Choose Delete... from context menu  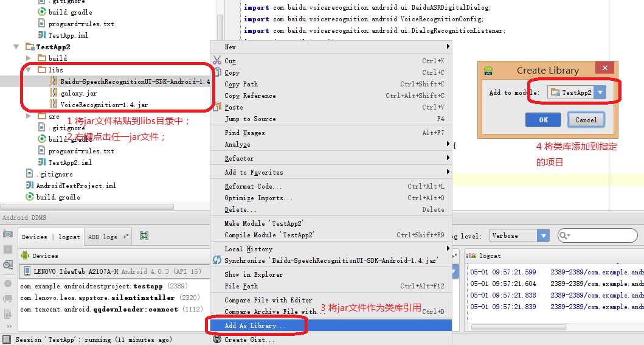[x=331, y=209]
